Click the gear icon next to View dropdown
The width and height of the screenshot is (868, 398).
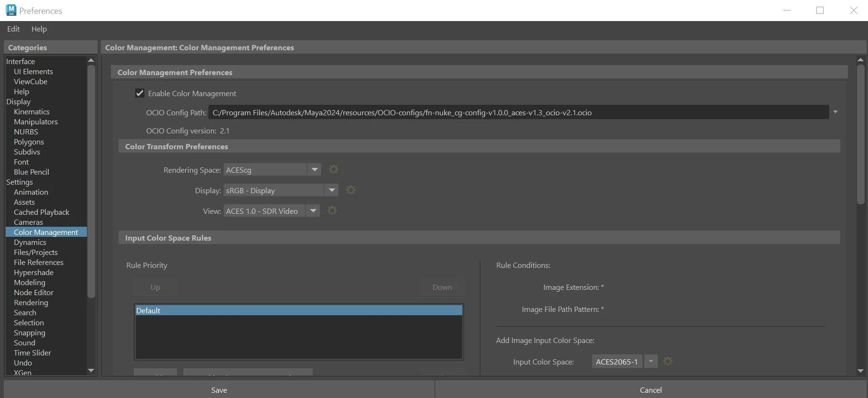click(x=332, y=210)
